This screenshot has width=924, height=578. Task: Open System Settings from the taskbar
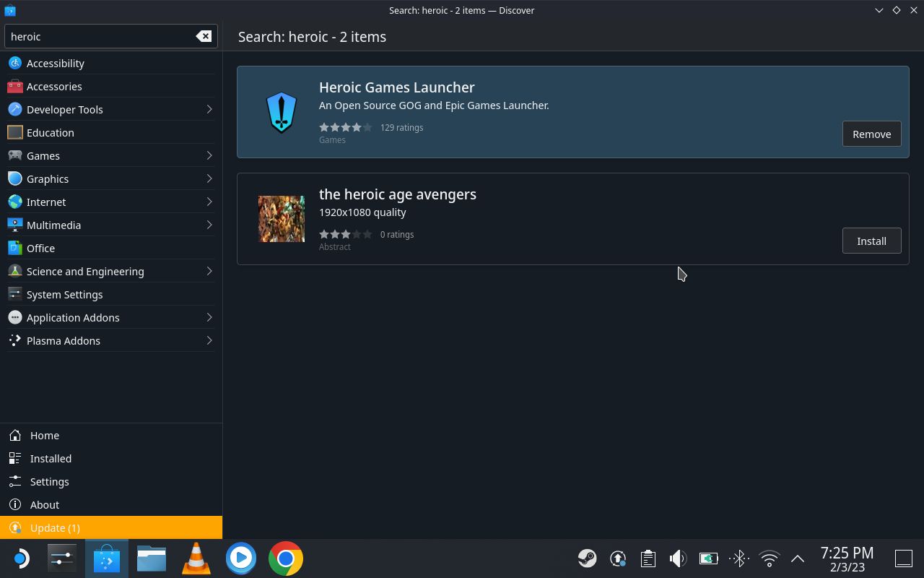tap(62, 558)
